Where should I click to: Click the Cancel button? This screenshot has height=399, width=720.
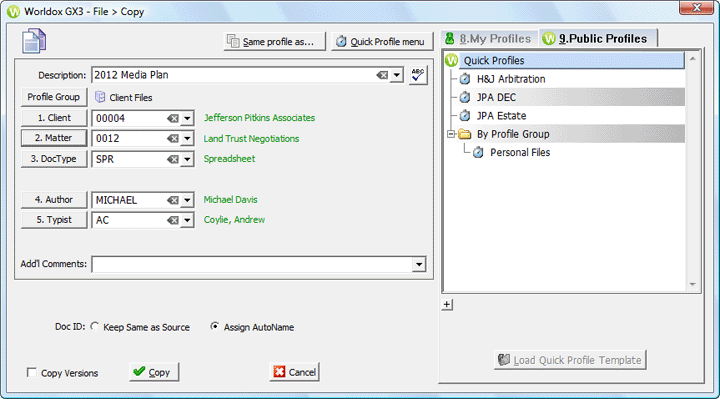click(294, 372)
